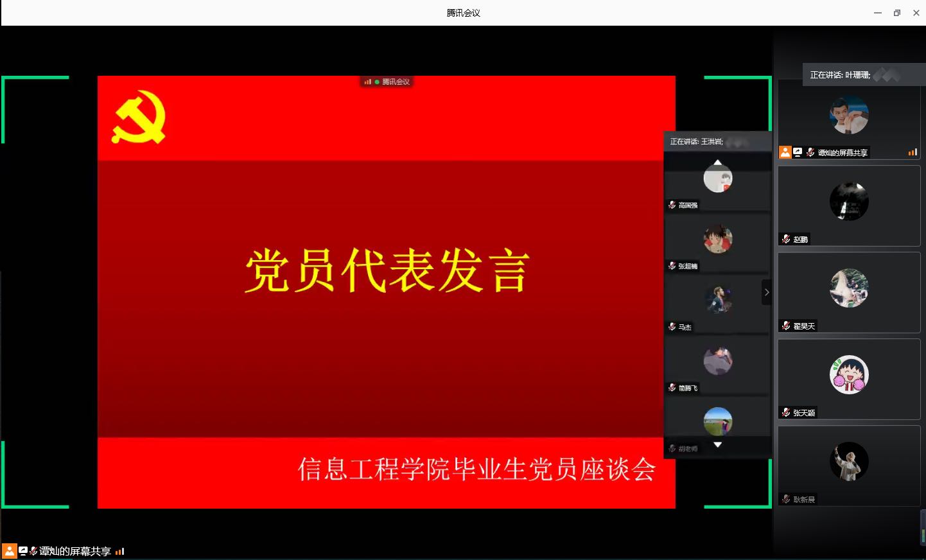Screen dimensions: 926x560
Task: Click the name label 张天颖
Action: (x=804, y=413)
